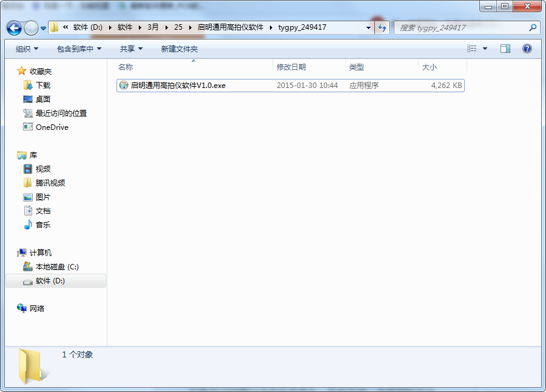
Task: Sort files by 修改日期 column header
Action: (x=291, y=67)
